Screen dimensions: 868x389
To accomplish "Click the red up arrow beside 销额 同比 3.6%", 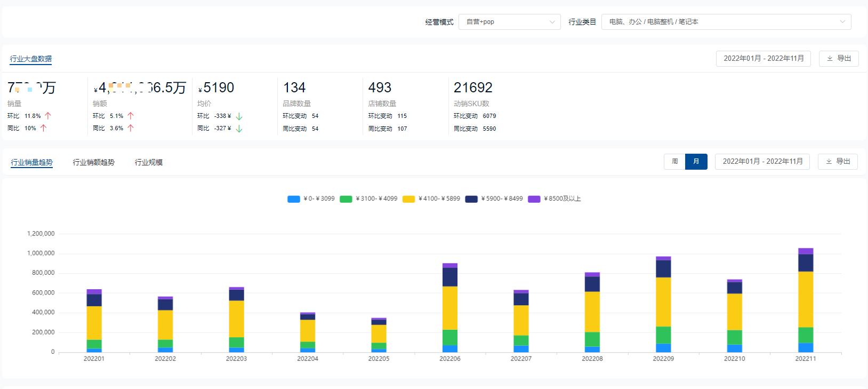I will click(x=131, y=128).
